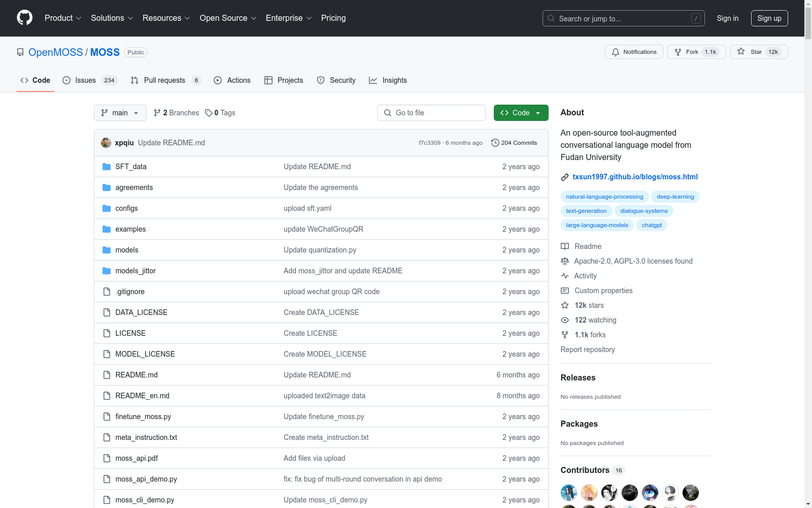812x508 pixels.
Task: Click the GitHub logo icon
Action: point(24,18)
